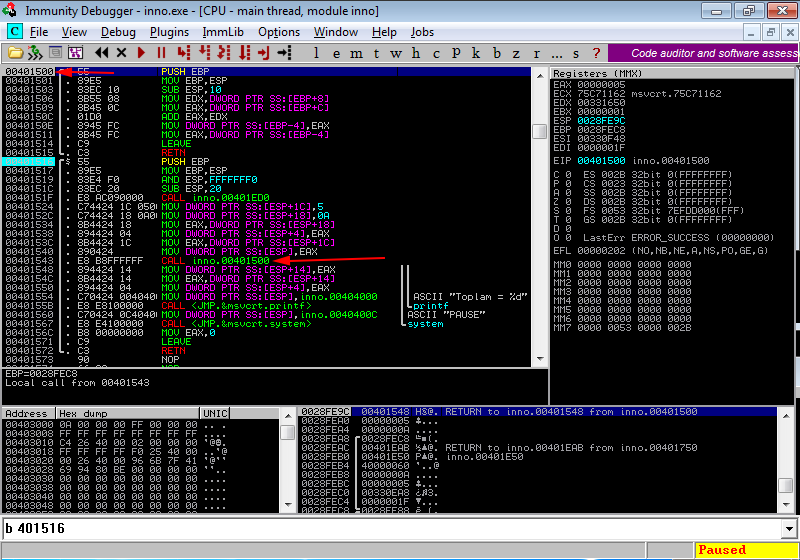800x560 pixels.
Task: Open the purple graph view icon
Action: pyautogui.click(x=75, y=53)
